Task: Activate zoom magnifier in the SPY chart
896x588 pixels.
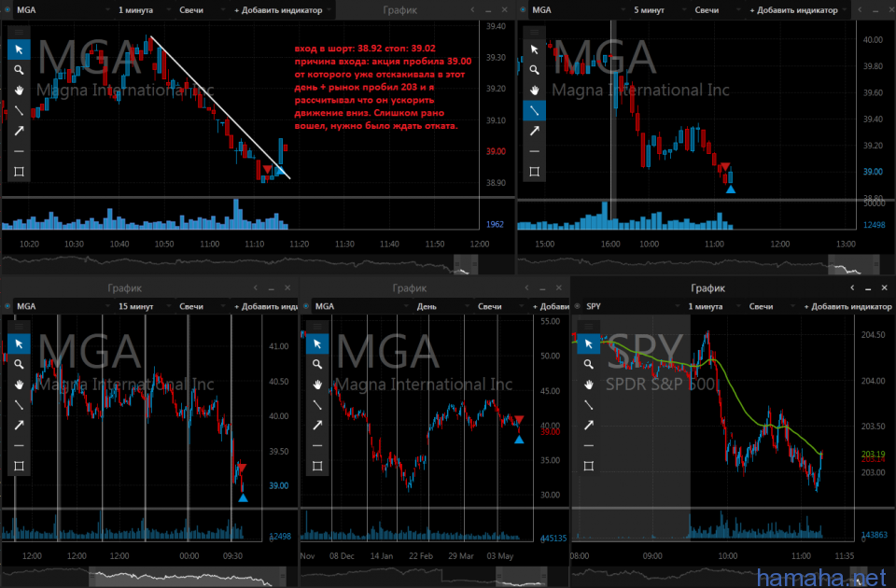Action: coord(589,364)
